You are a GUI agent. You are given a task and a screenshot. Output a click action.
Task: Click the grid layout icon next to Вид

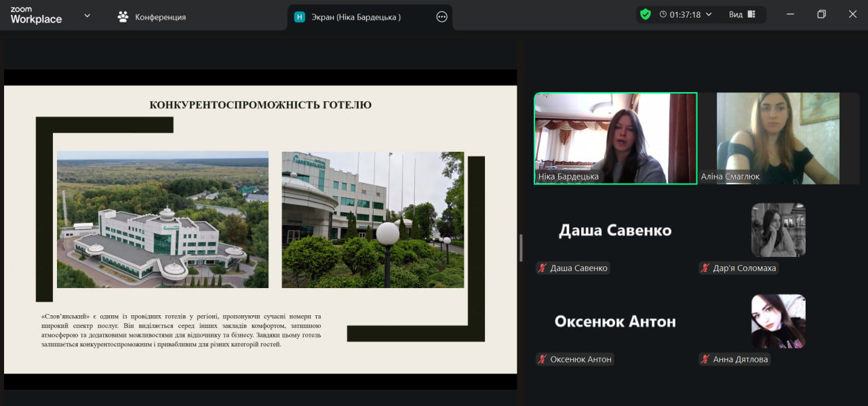click(751, 14)
